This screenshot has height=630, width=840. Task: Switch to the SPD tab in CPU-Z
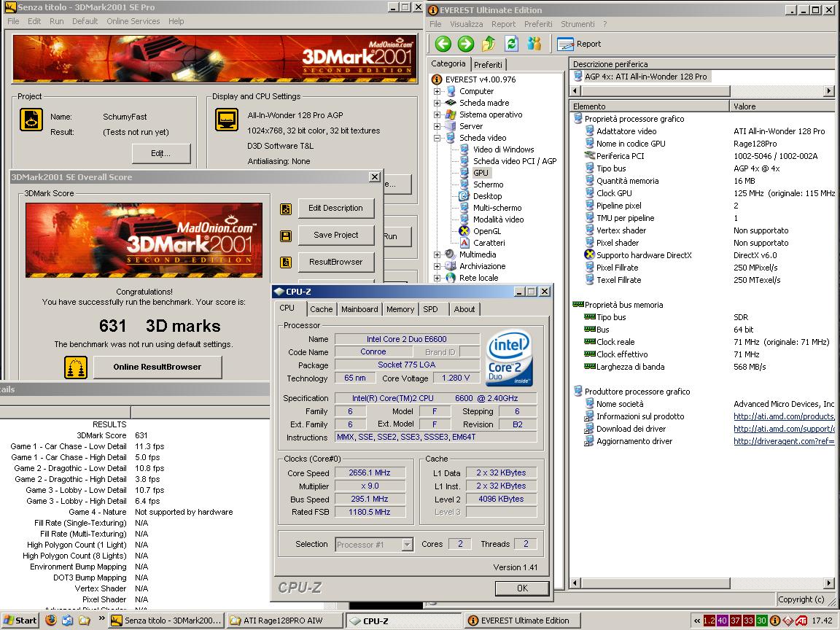(430, 309)
